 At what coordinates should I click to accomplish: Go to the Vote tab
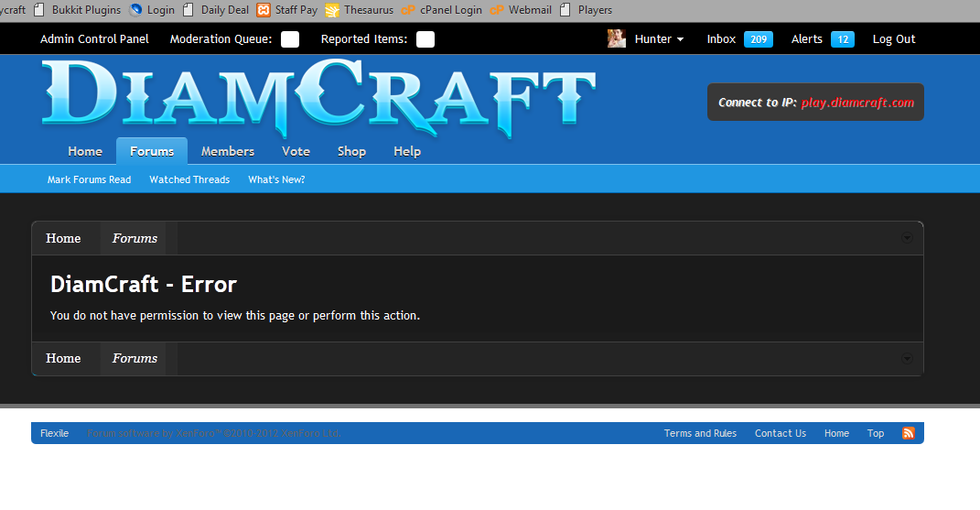click(x=296, y=151)
